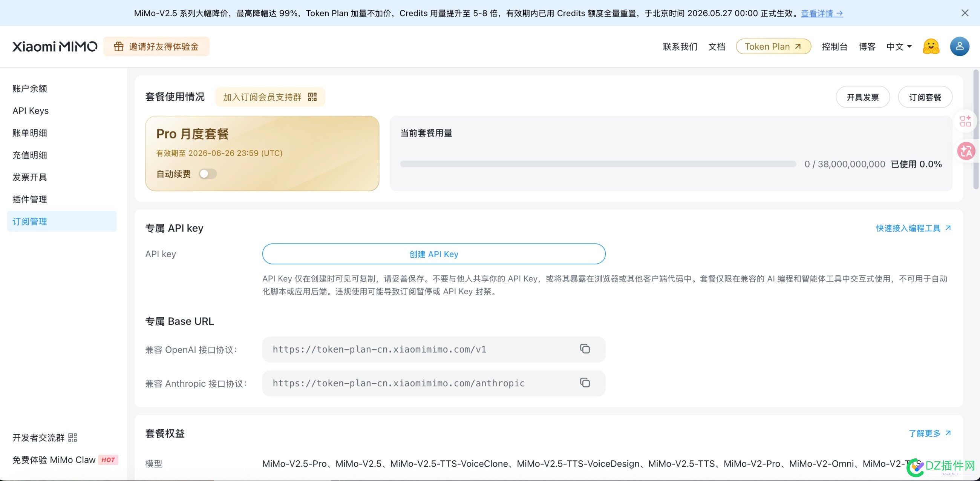Open floating apps grid sparkle icon
The height and width of the screenshot is (481, 980).
pos(965,121)
